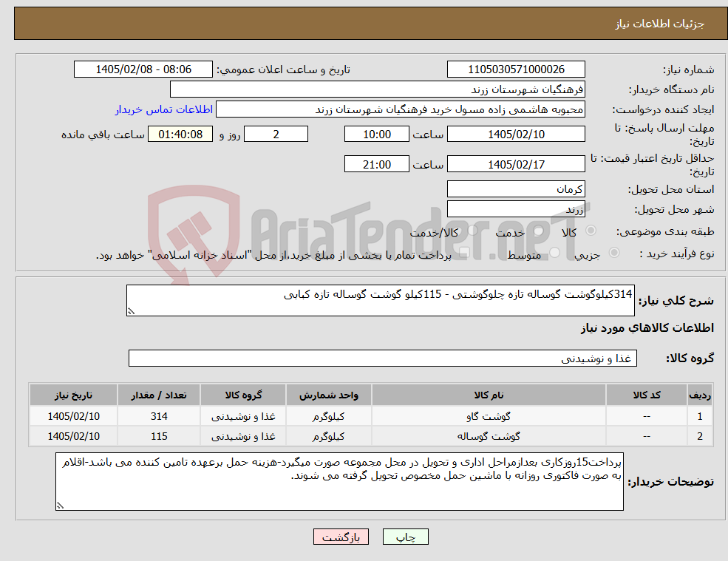Click the گوشت گاو item cell
The height and width of the screenshot is (561, 728).
tap(489, 416)
